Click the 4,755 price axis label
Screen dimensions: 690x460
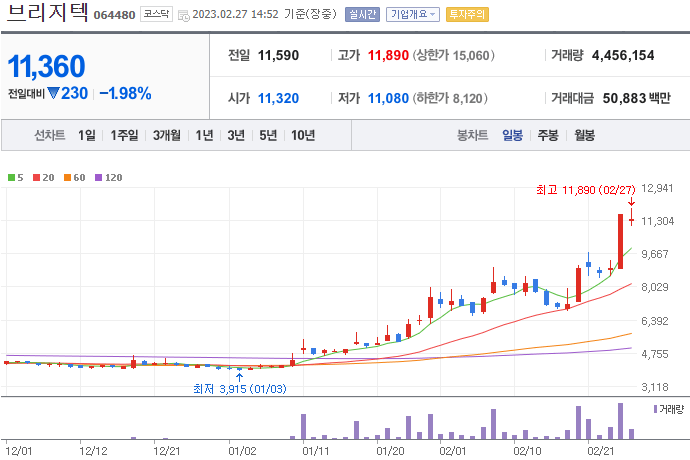tap(655, 354)
